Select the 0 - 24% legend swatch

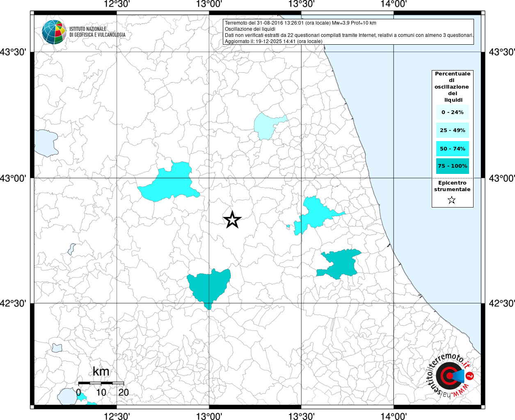(x=452, y=112)
